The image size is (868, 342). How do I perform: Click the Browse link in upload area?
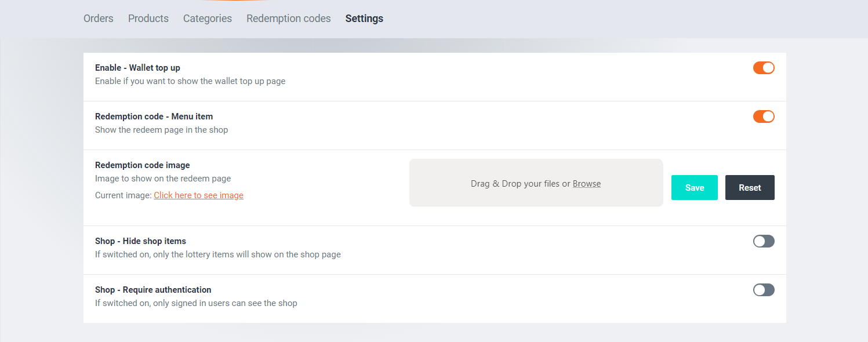click(586, 184)
